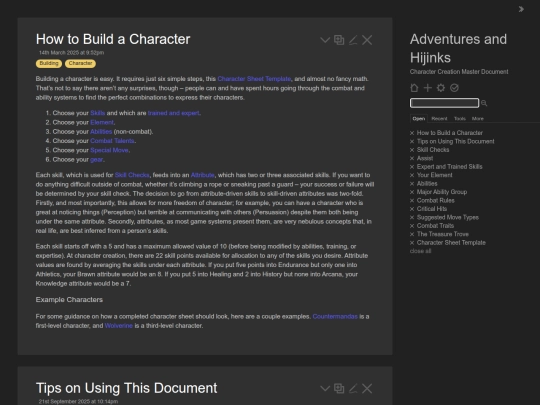This screenshot has height=405, width=540.
Task: Navigate to Combat Rules from sidebar list
Action: 436,200
